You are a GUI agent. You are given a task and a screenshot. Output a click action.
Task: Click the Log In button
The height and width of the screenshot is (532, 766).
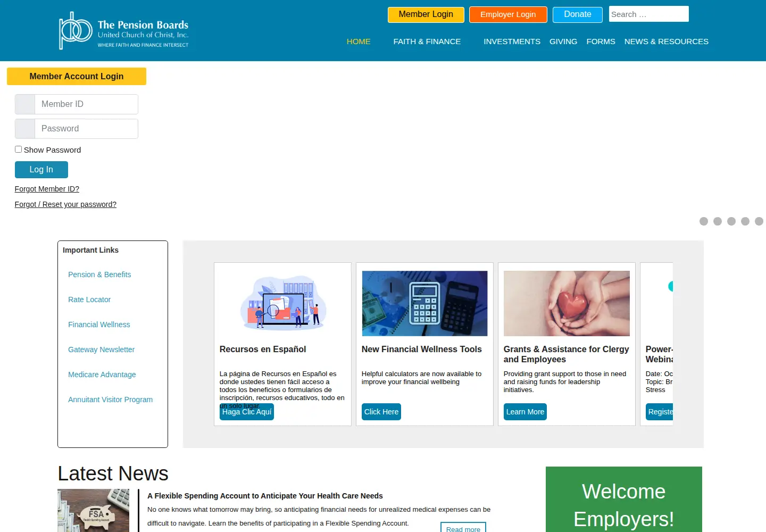pyautogui.click(x=41, y=170)
